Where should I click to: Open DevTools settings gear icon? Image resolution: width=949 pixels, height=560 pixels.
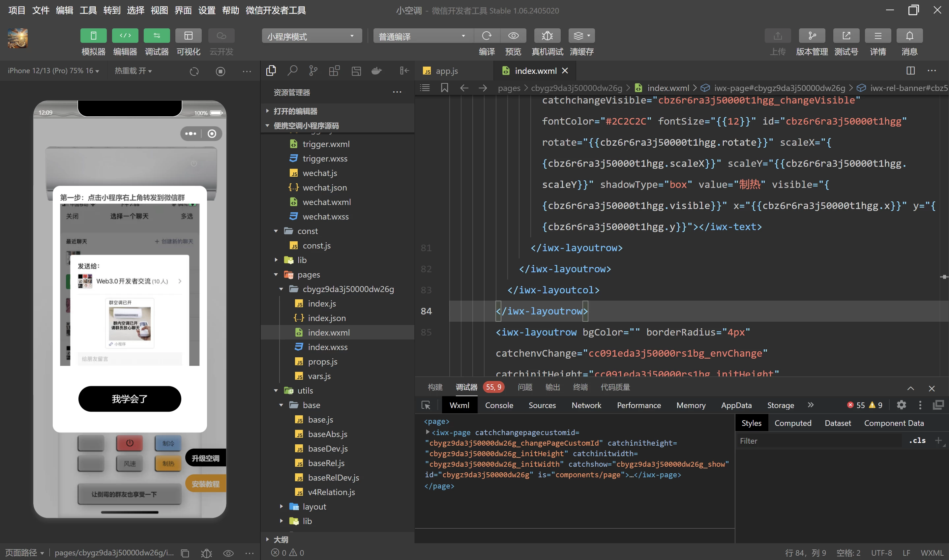coord(901,405)
